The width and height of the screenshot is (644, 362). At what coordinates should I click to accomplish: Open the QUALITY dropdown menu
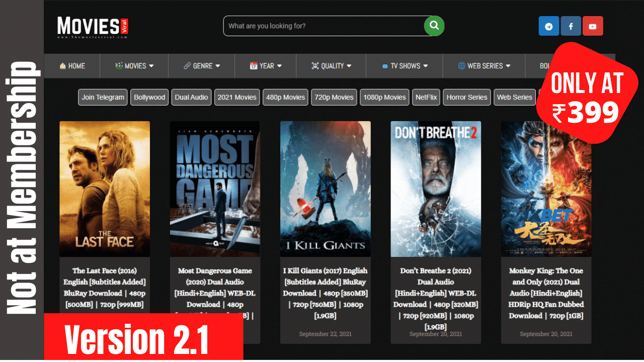pyautogui.click(x=331, y=66)
